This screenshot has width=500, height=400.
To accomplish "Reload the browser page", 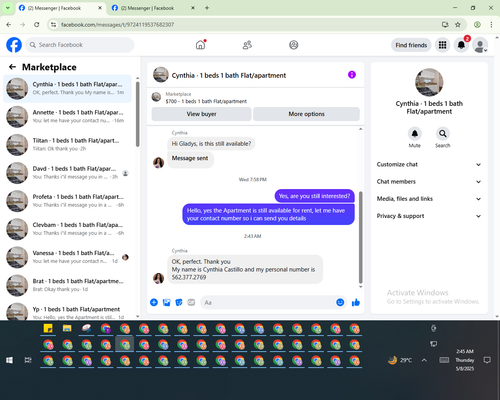I will [37, 24].
